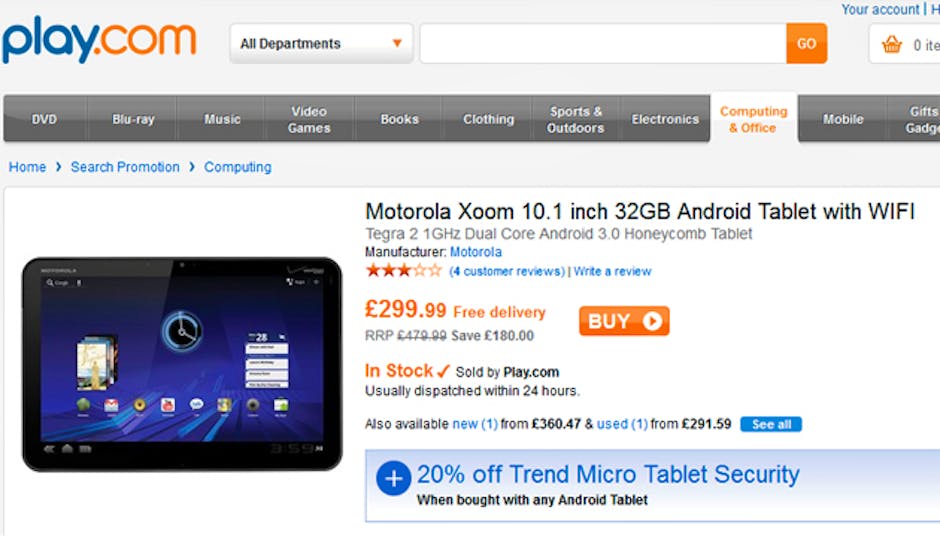Click the Write a review link
This screenshot has width=940, height=537.
[x=612, y=271]
